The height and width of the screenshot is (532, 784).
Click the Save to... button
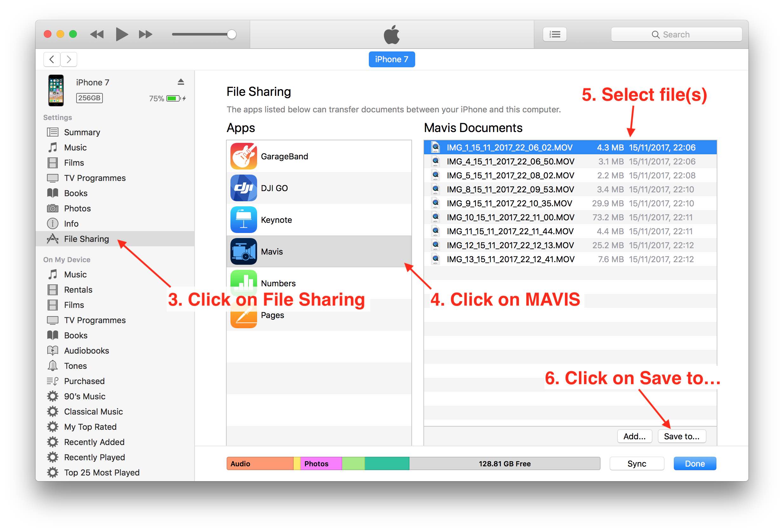(681, 436)
